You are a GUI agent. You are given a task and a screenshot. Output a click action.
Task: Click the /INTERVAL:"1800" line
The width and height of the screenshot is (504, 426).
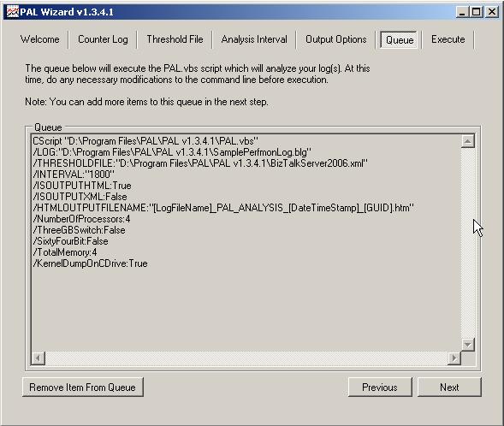tap(74, 175)
